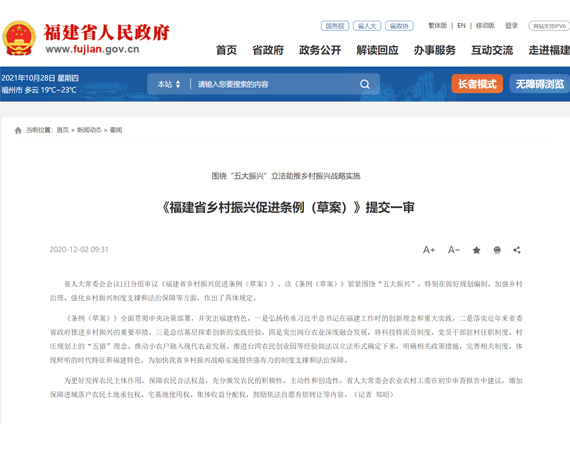
Task: Click 首页 in the breadcrumb
Action: [63, 130]
